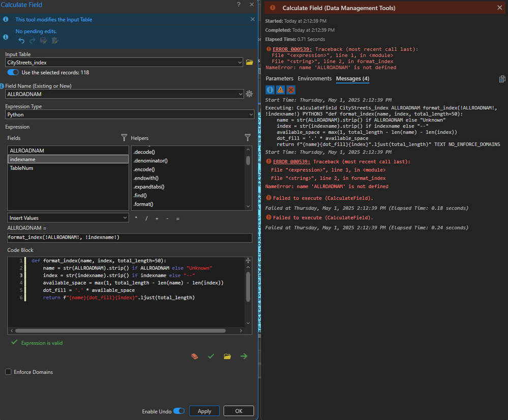Pick the .decode() helper
The height and width of the screenshot is (420, 508).
(144, 152)
